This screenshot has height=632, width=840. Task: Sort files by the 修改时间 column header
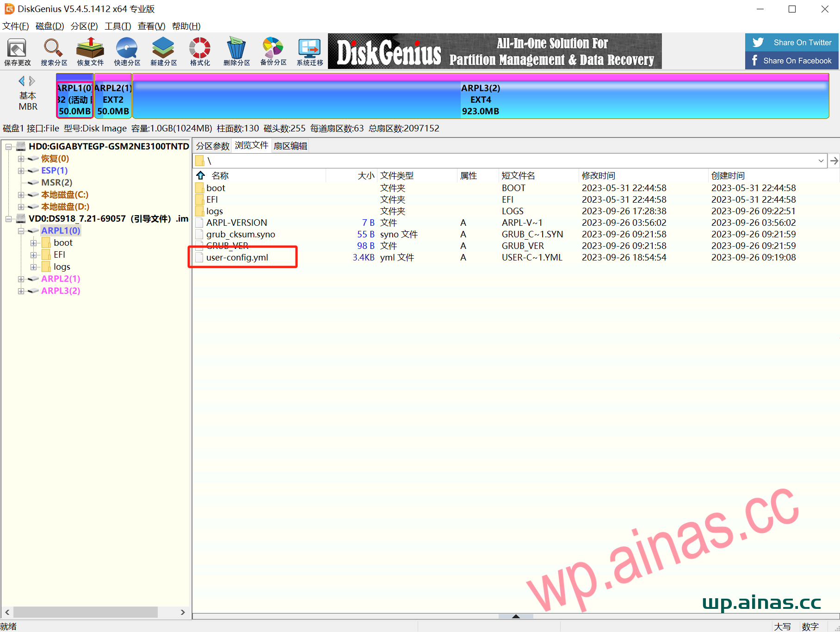point(599,175)
